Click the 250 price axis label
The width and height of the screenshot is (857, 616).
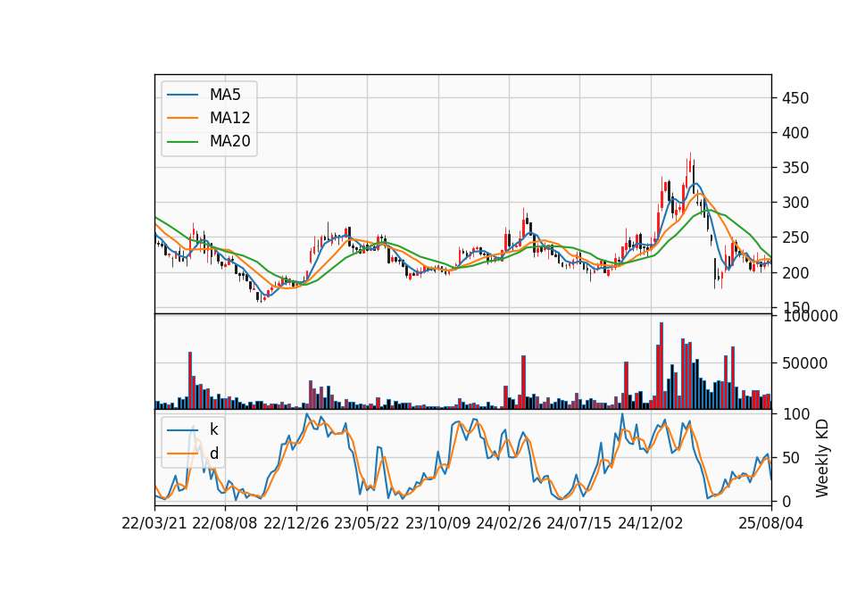(795, 237)
